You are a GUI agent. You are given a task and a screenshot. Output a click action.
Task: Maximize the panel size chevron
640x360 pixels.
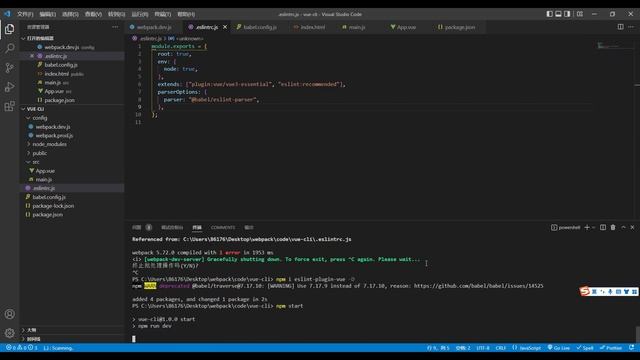point(623,227)
